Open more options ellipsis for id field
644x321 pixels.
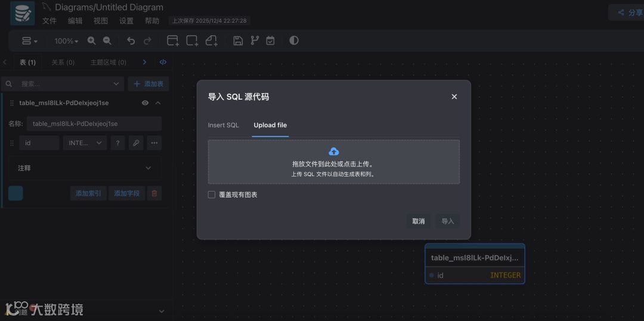click(154, 143)
